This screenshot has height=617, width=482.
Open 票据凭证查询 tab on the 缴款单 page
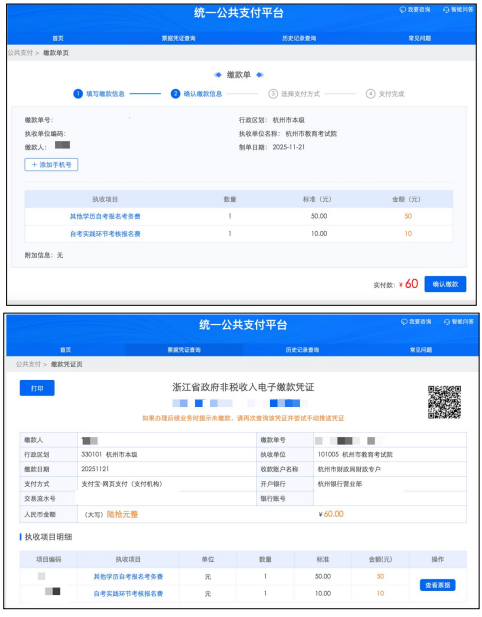point(179,38)
